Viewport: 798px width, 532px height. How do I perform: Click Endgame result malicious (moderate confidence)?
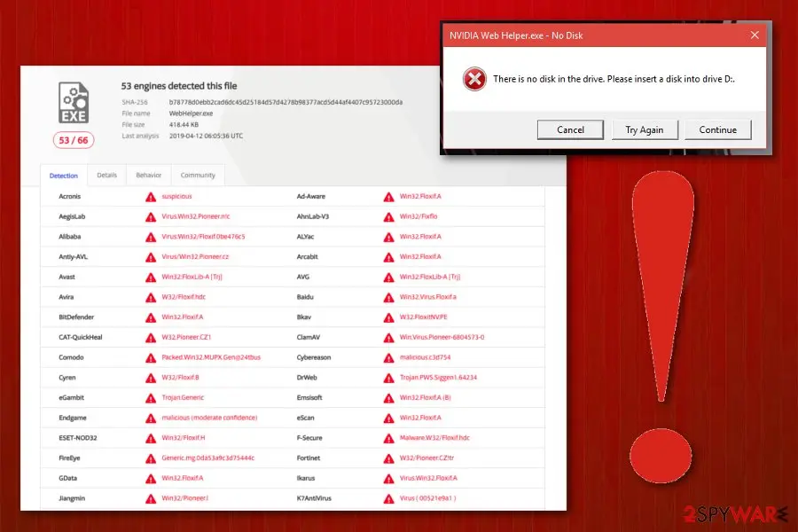coord(209,418)
